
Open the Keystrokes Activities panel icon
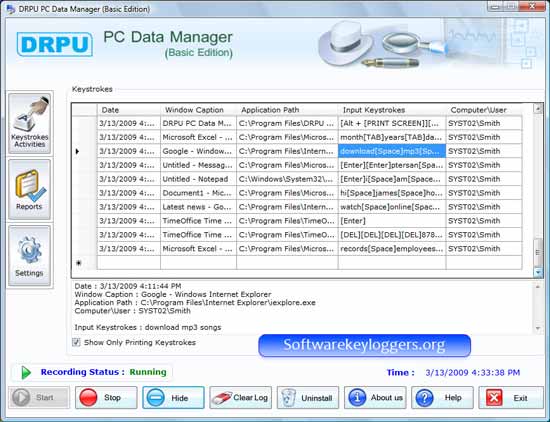tap(29, 122)
